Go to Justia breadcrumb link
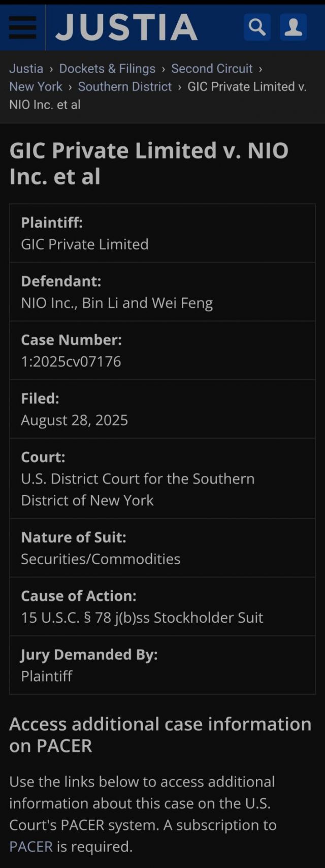The height and width of the screenshot is (868, 325). tap(26, 69)
